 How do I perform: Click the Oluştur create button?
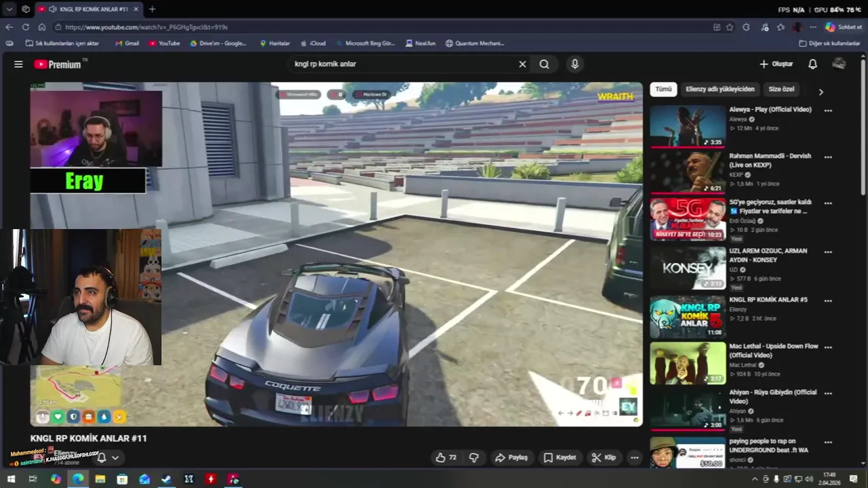pos(776,64)
